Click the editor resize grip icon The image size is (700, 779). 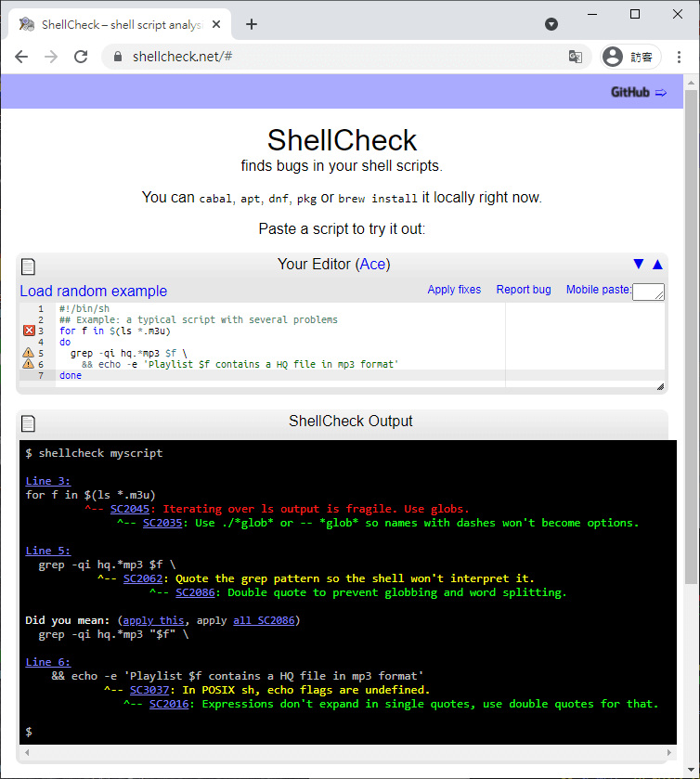tap(660, 386)
